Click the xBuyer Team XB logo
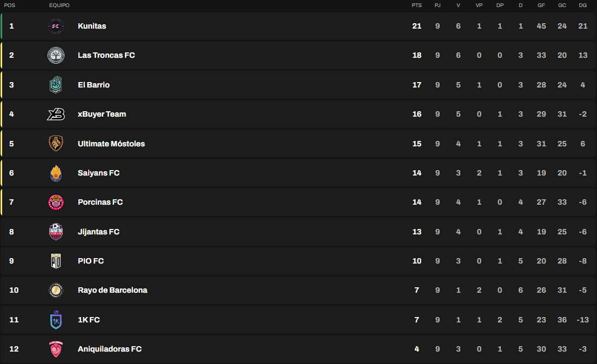This screenshot has width=597, height=364. 56,114
